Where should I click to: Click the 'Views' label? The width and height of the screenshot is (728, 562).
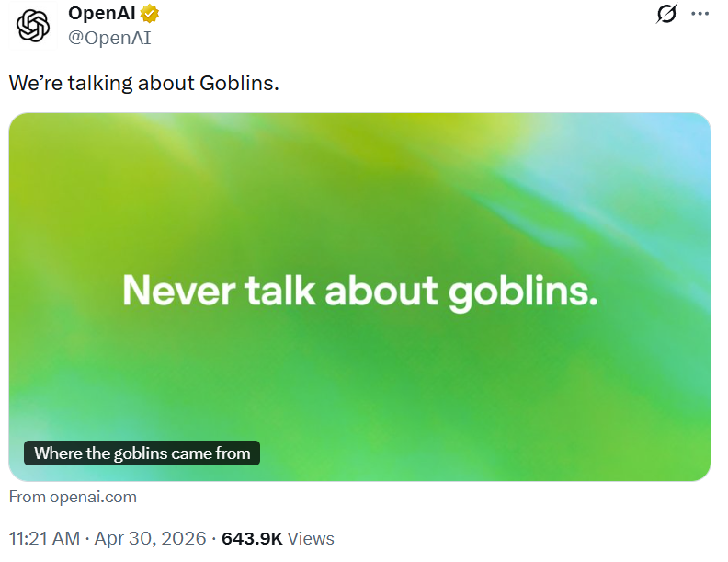311,538
